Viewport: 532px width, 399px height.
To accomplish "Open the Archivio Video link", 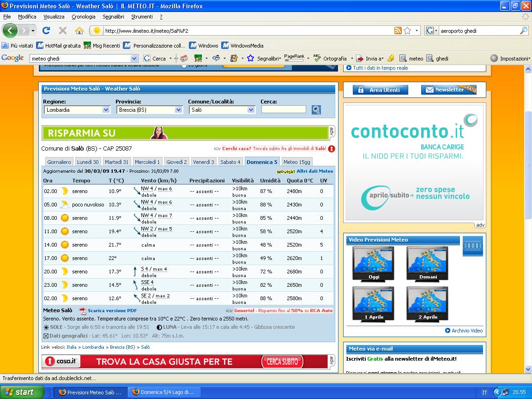I will [464, 331].
